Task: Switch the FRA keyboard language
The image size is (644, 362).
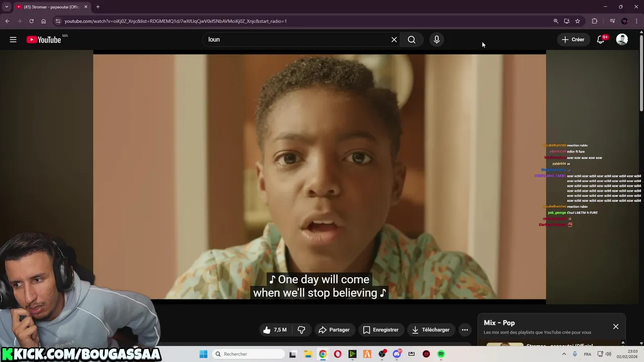Action: click(588, 354)
